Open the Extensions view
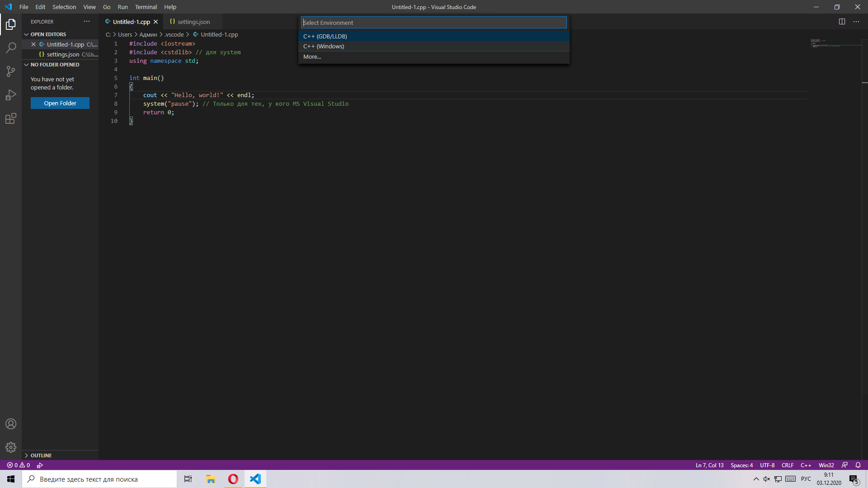Screen dimensions: 868x488 coord(11,118)
